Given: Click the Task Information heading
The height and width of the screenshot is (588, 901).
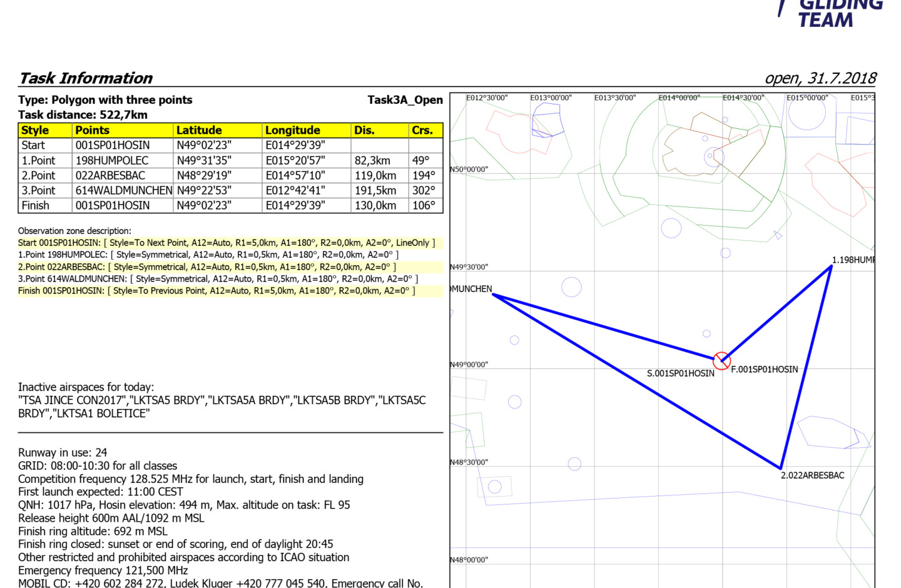Looking at the screenshot, I should pyautogui.click(x=86, y=78).
